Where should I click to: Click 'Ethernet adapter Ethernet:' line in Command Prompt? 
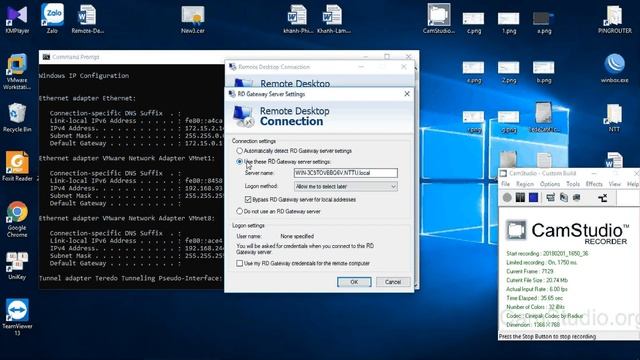[x=87, y=98]
